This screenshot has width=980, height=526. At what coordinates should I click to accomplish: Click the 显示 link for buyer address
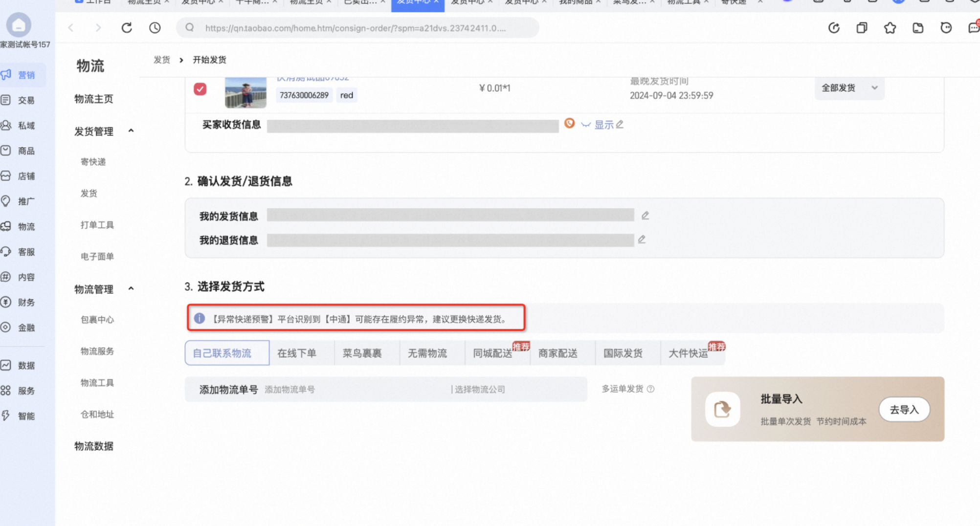603,125
